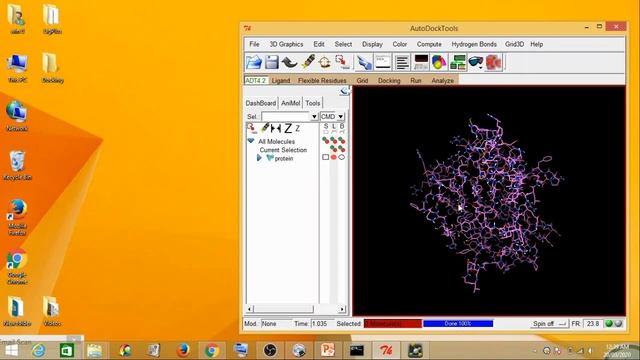640x360 pixels.
Task: Open the Select menu
Action: (x=343, y=44)
